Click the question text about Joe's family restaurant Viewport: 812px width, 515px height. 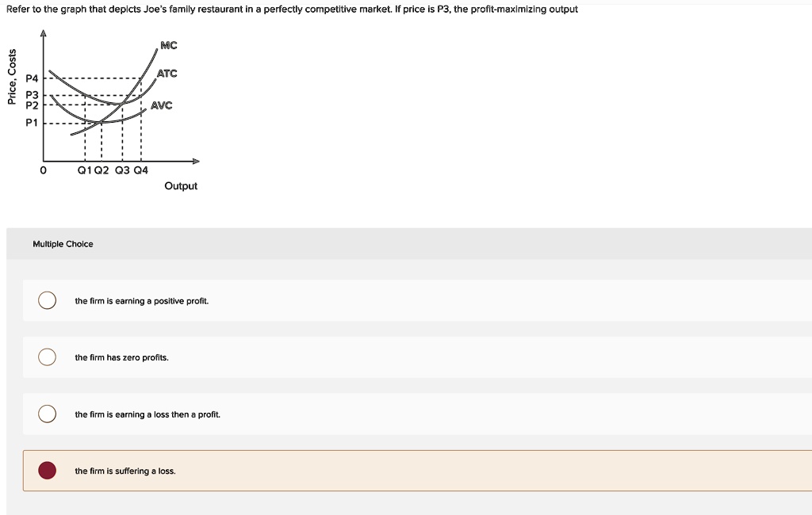(292, 10)
